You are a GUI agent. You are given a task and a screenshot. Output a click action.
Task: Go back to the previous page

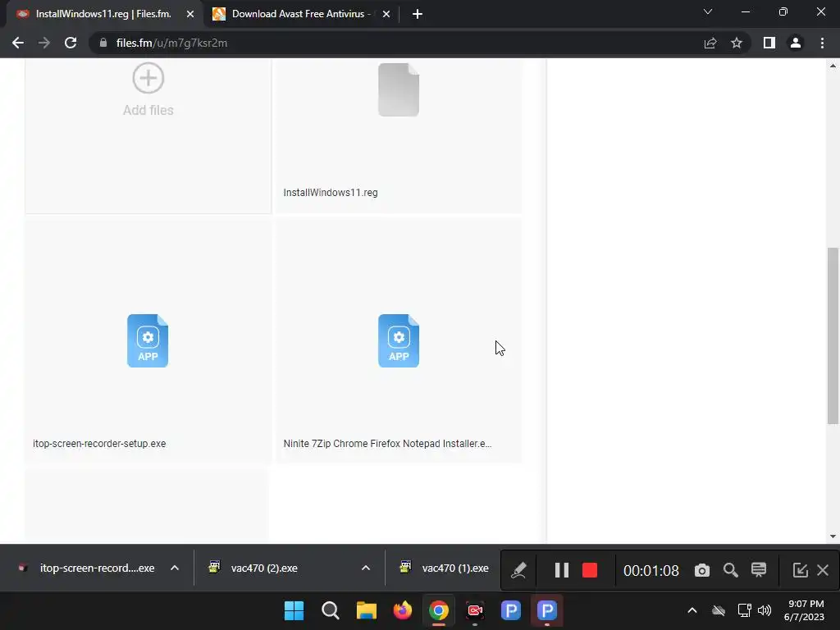(x=18, y=43)
